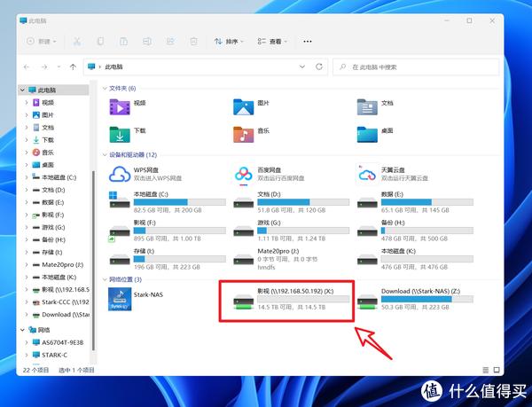Click the address bar showing 此电脑
The height and width of the screenshot is (407, 532).
[x=206, y=67]
